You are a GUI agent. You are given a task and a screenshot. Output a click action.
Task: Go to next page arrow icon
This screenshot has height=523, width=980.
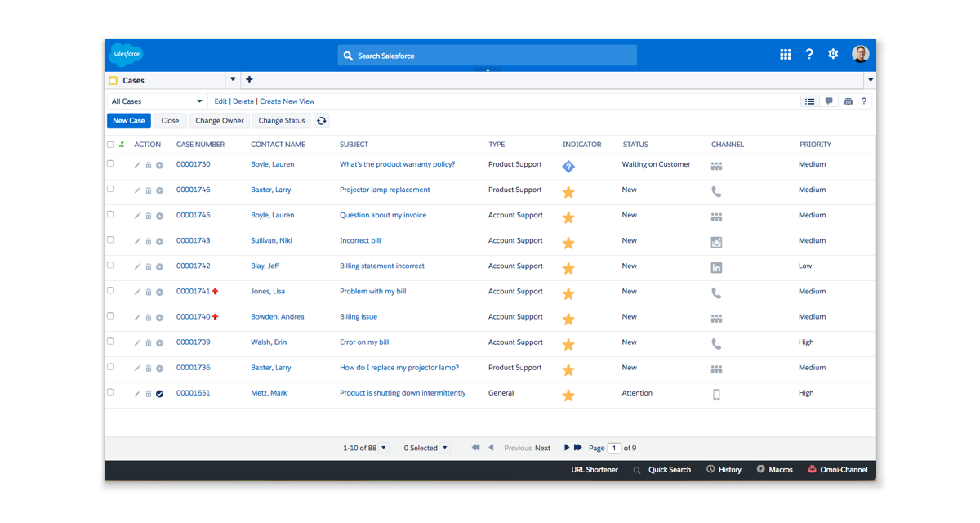(x=567, y=448)
